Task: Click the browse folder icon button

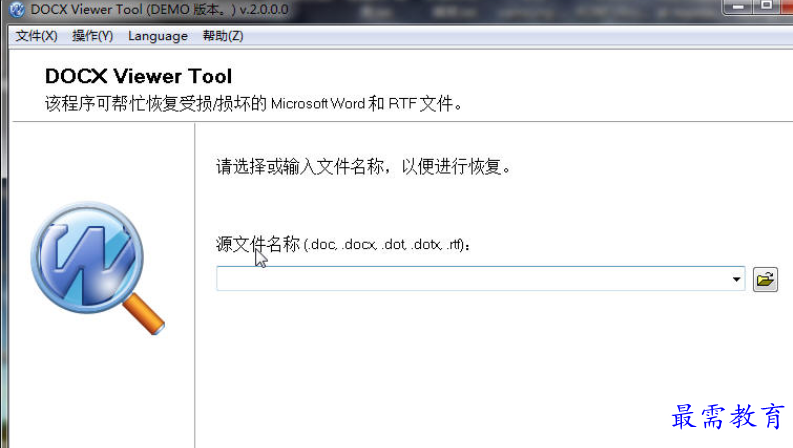Action: click(x=765, y=279)
